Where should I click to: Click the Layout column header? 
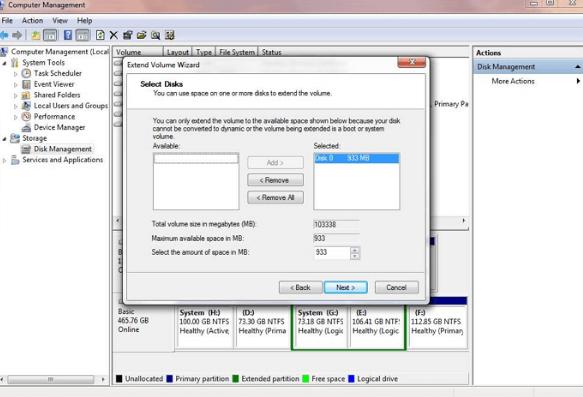tap(177, 52)
